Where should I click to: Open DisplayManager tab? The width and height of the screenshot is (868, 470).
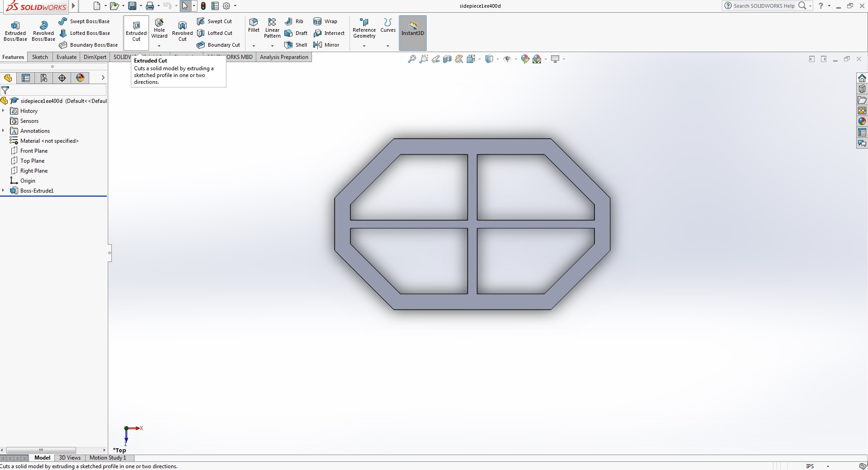(80, 78)
